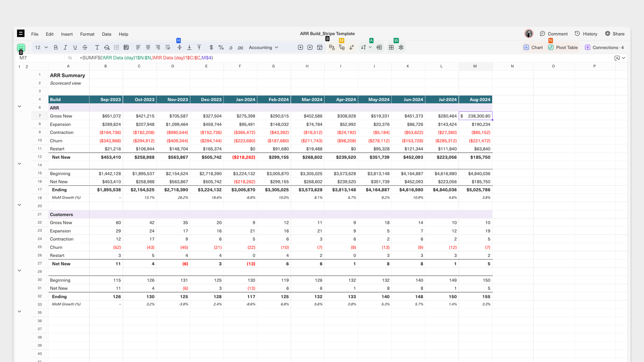Apply percent number format
The height and width of the screenshot is (362, 644).
click(221, 47)
